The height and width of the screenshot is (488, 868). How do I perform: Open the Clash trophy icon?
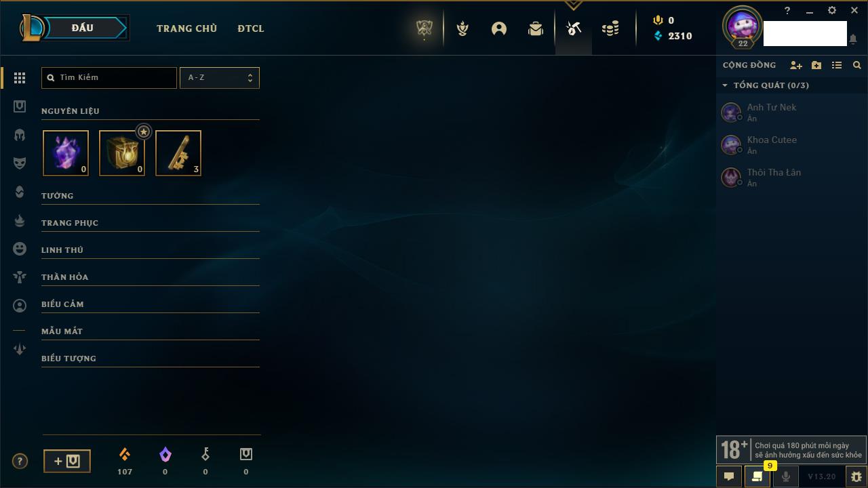pyautogui.click(x=462, y=28)
